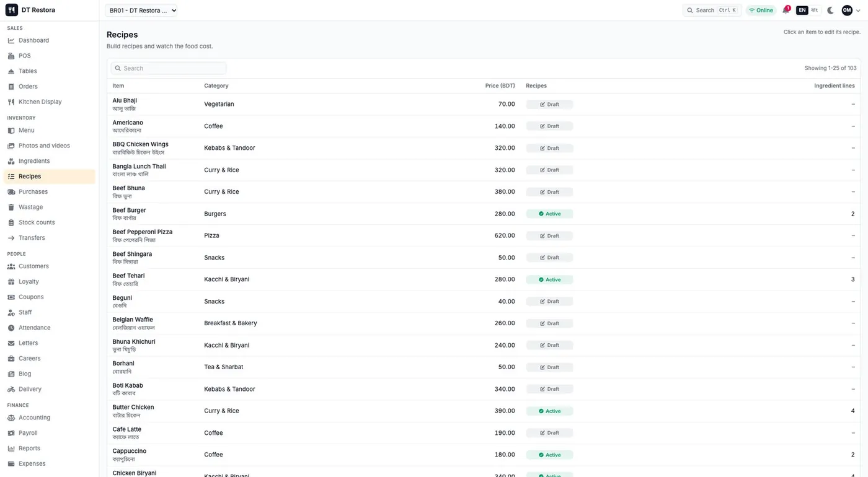The image size is (868, 477).
Task: Click the Transfers arrow icon
Action: pos(11,238)
